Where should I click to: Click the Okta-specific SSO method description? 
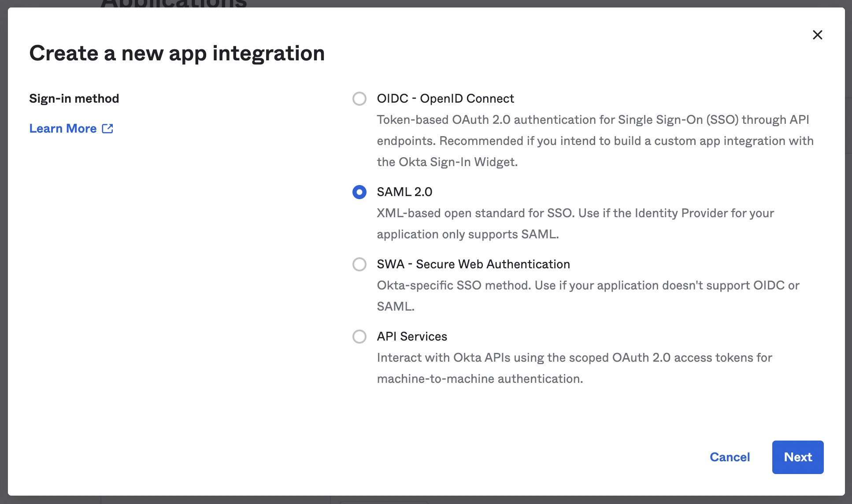(588, 296)
